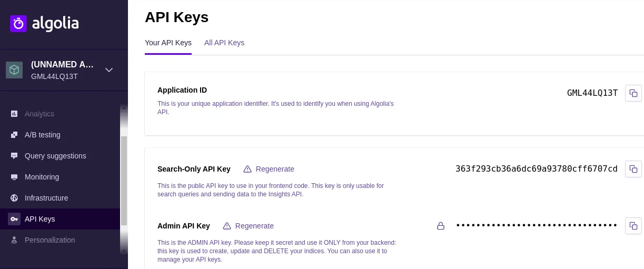Click the masked Admin API Key dots

[537, 226]
